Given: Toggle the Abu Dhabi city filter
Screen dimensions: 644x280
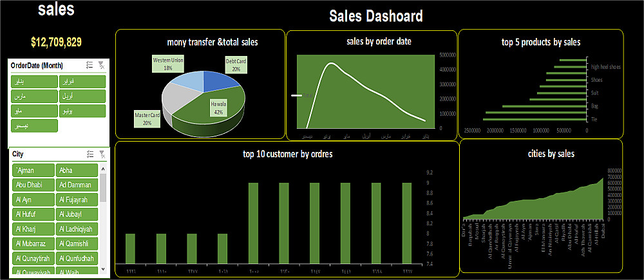Looking at the screenshot, I should click(x=33, y=185).
